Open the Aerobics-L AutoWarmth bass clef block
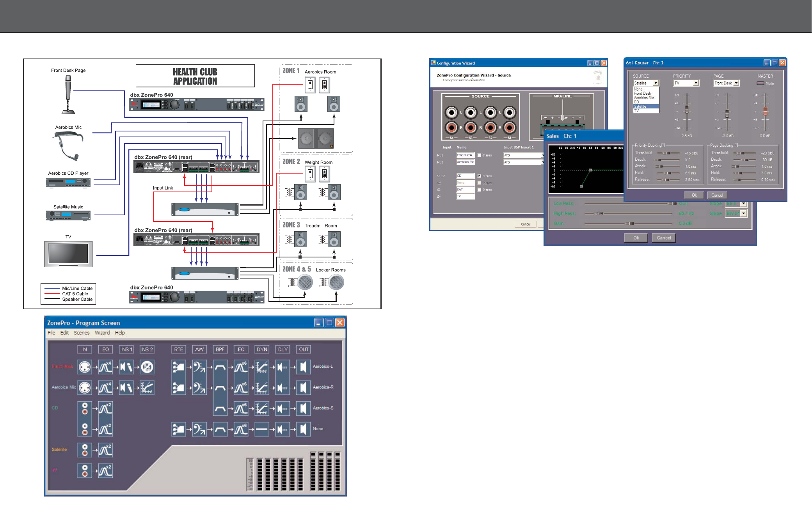The image size is (812, 525). [199, 367]
